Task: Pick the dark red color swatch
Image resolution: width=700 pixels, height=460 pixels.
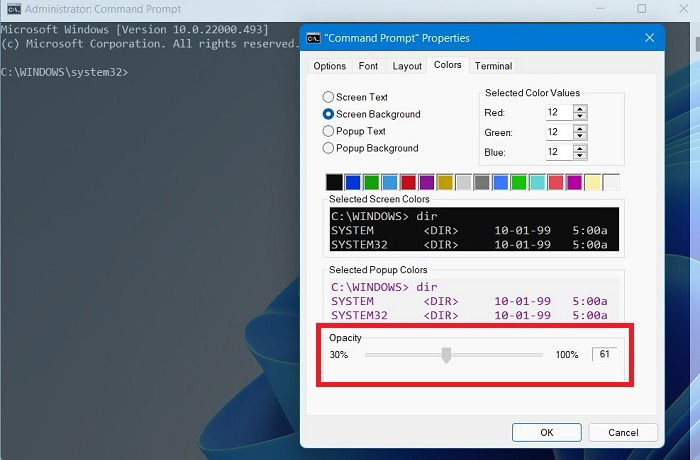Action: pos(408,182)
